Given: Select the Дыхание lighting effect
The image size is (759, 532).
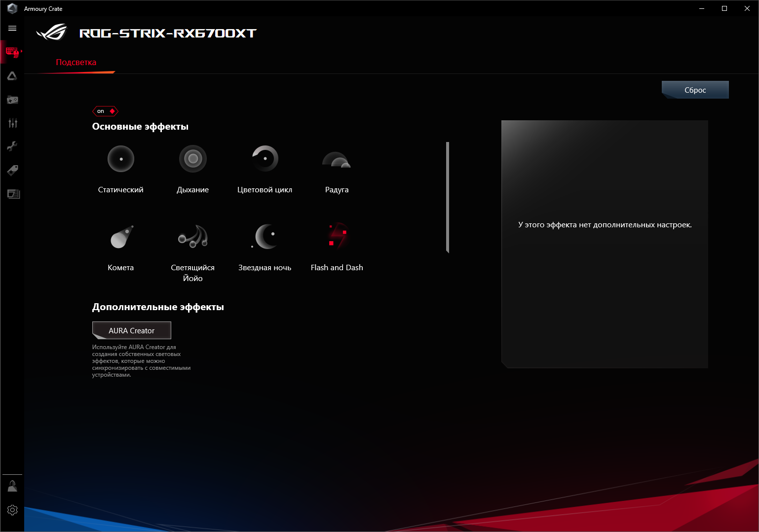Looking at the screenshot, I should 193,169.
